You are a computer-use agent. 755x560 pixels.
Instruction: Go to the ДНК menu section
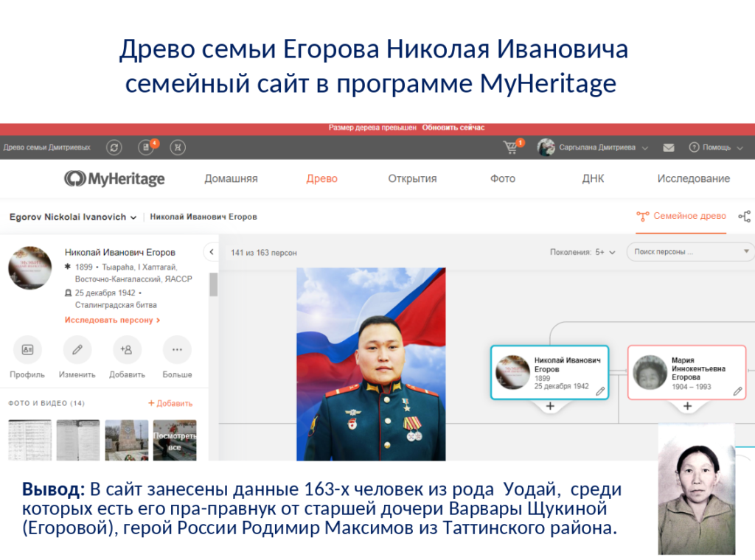tap(593, 178)
